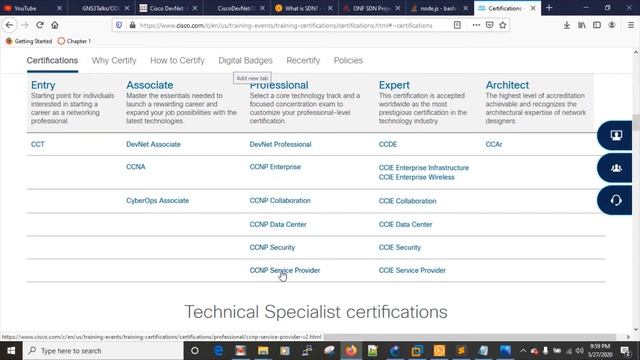Click the taskbar volume speaker icon

(x=579, y=351)
